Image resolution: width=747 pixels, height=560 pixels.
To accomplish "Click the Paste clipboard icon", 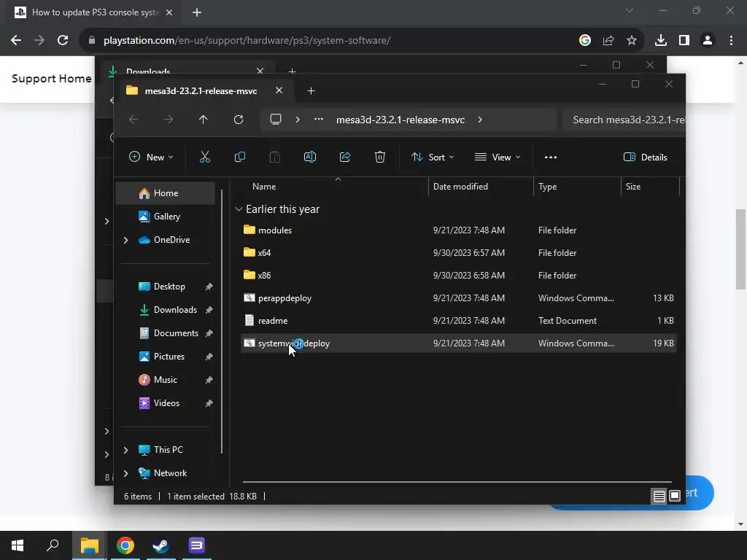I will point(275,157).
